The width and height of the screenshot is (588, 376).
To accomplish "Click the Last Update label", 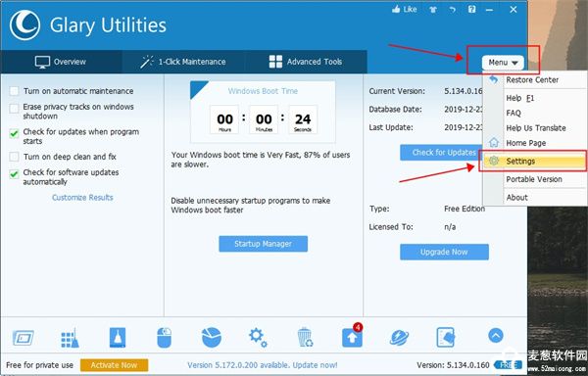I will tap(391, 127).
